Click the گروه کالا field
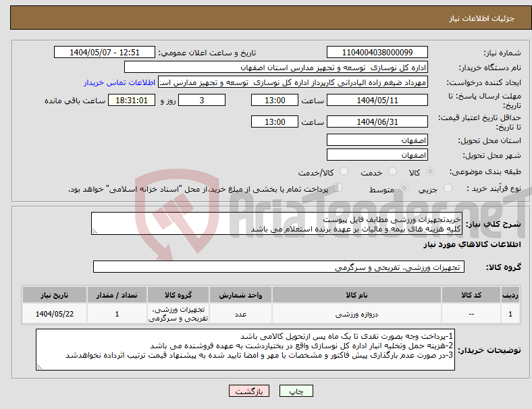This screenshot has width=532, height=409. pos(279,267)
